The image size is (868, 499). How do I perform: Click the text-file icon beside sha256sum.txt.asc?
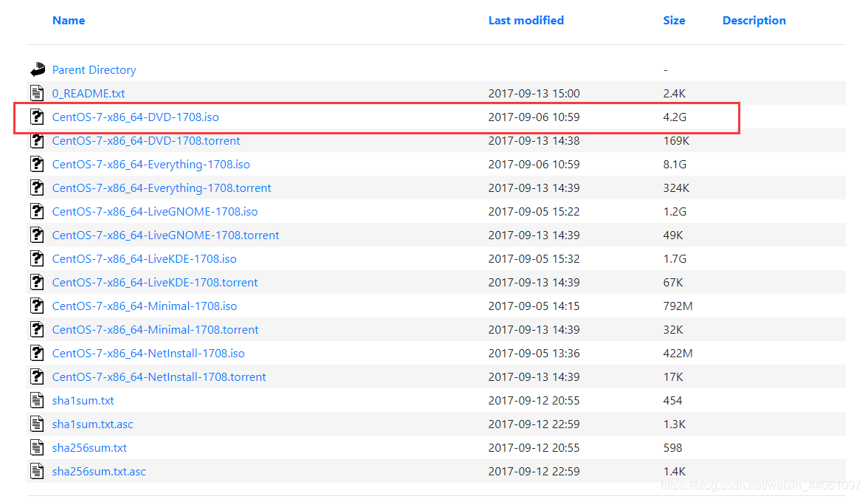(37, 471)
